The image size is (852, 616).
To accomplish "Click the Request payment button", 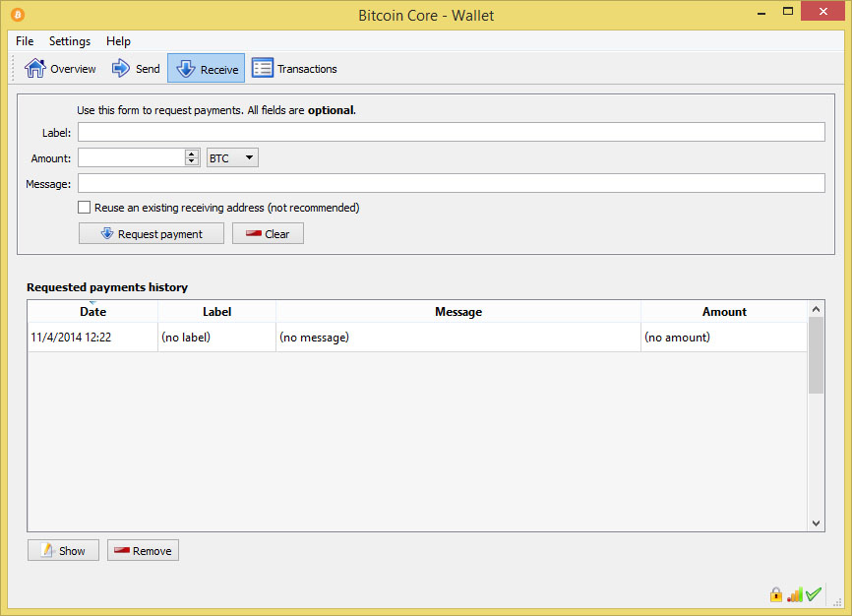I will 152,234.
